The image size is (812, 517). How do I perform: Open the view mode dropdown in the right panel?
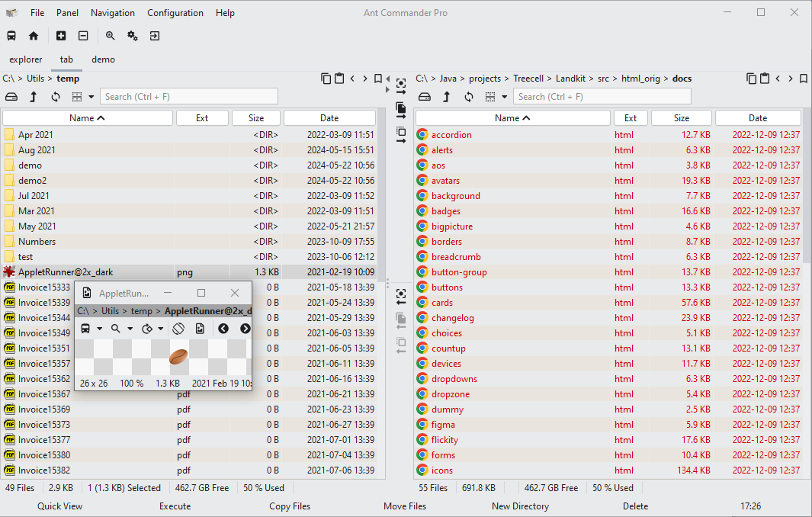[x=505, y=97]
